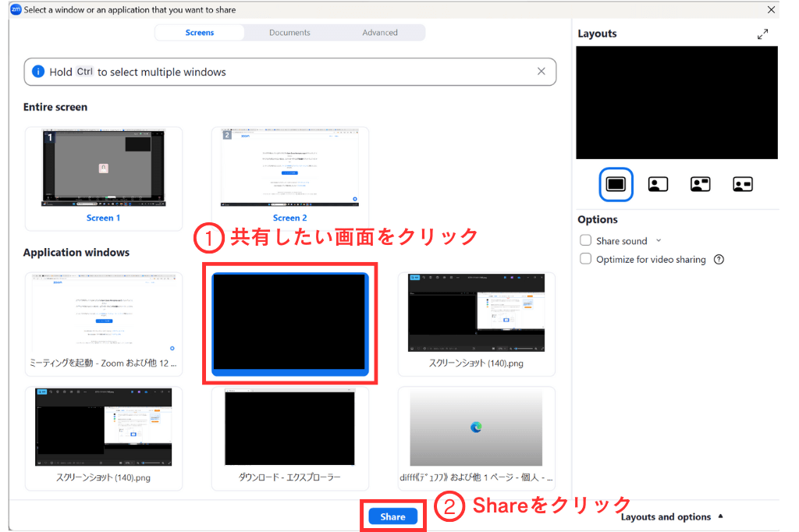The image size is (799, 532).
Task: Choose the fourth side-by-side layout icon
Action: coord(742,184)
